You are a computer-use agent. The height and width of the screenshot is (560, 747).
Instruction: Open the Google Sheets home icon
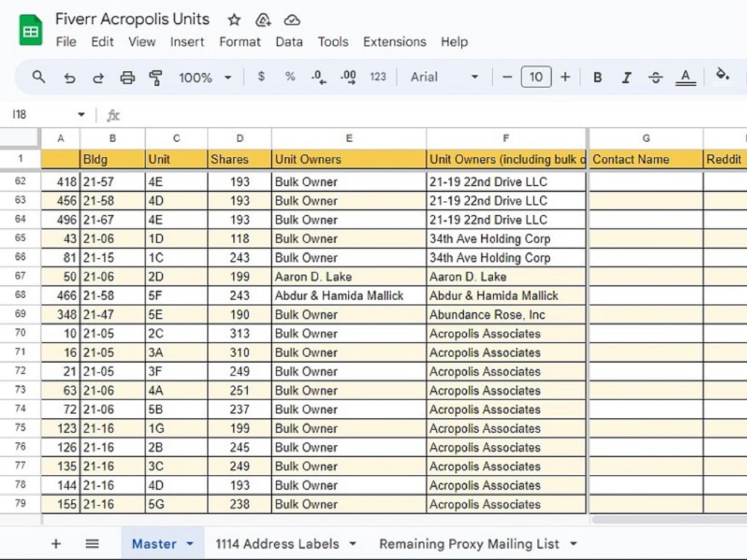point(31,31)
